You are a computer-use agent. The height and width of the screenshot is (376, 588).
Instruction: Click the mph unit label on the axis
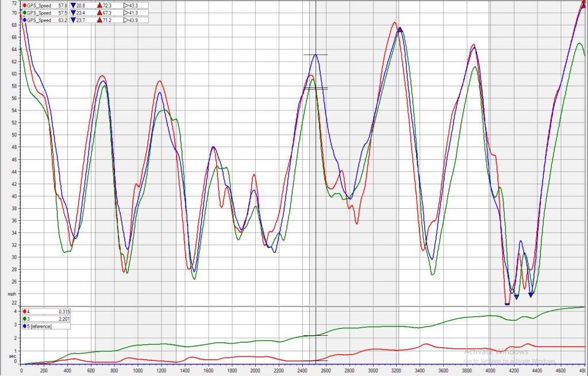(x=11, y=294)
